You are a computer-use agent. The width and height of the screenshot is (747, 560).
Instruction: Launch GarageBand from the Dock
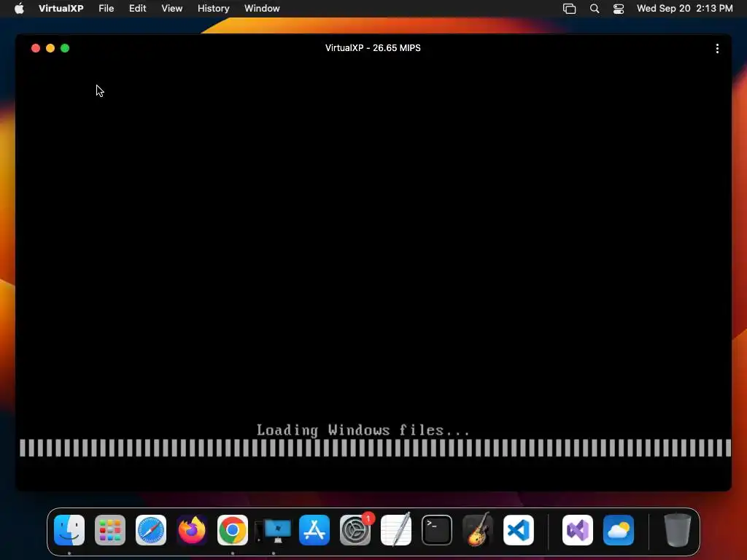[x=477, y=530]
